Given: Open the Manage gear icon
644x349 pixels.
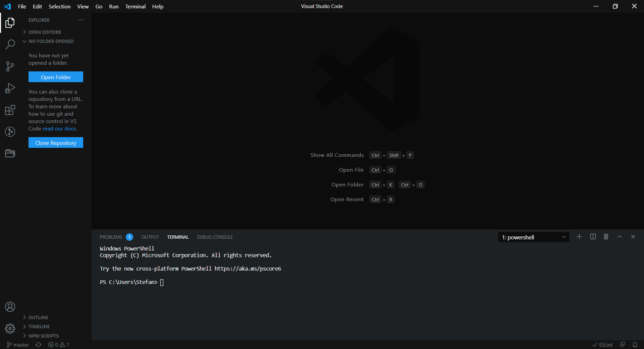Looking at the screenshot, I should (10, 329).
